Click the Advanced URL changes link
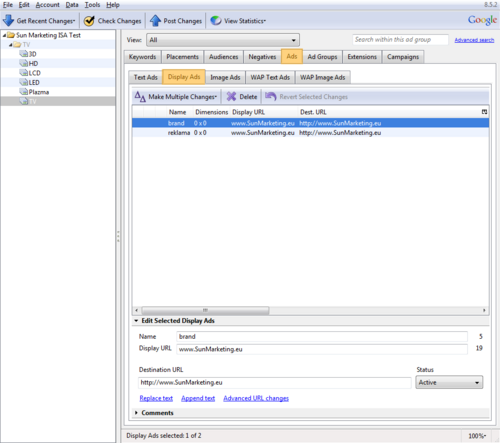Image resolution: width=500 pixels, height=443 pixels. (x=256, y=398)
